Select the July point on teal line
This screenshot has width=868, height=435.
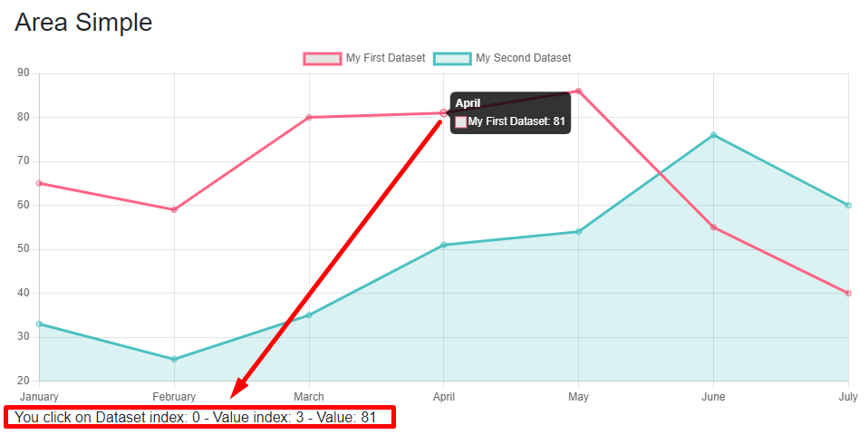click(848, 206)
